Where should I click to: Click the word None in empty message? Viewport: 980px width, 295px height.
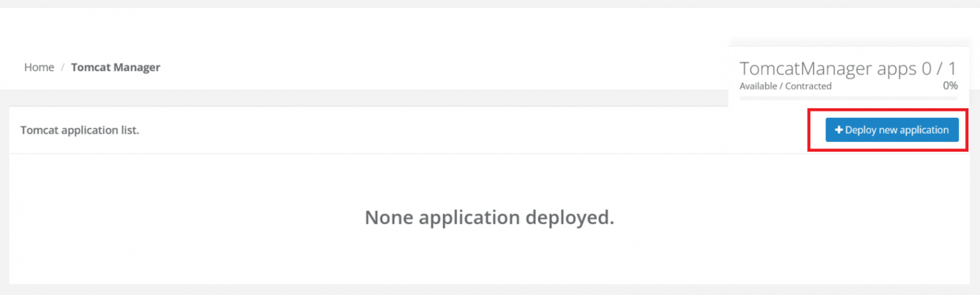point(387,218)
